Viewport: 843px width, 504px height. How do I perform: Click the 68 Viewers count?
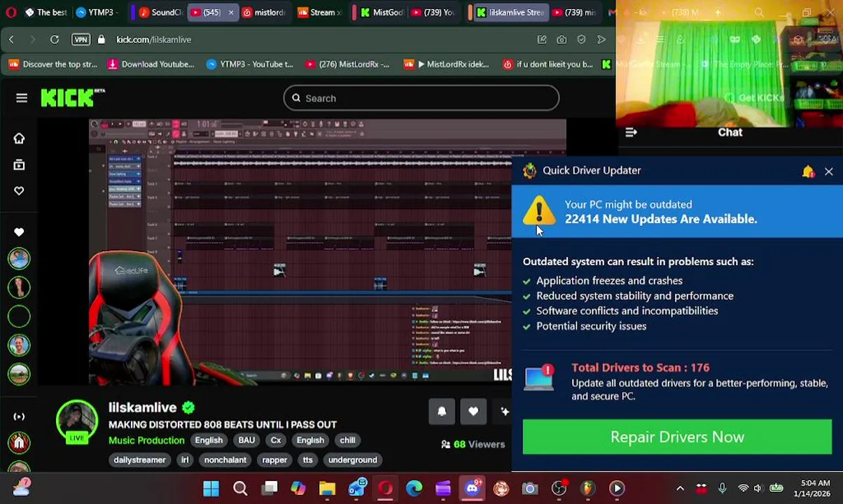473,444
